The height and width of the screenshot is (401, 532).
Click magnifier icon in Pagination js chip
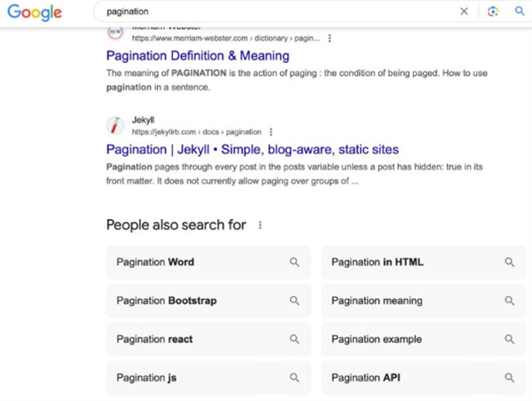click(x=294, y=378)
